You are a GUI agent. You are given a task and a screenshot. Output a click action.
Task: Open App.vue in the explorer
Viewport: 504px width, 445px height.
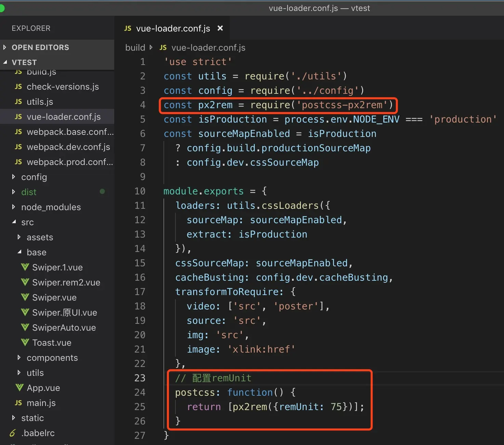point(43,388)
